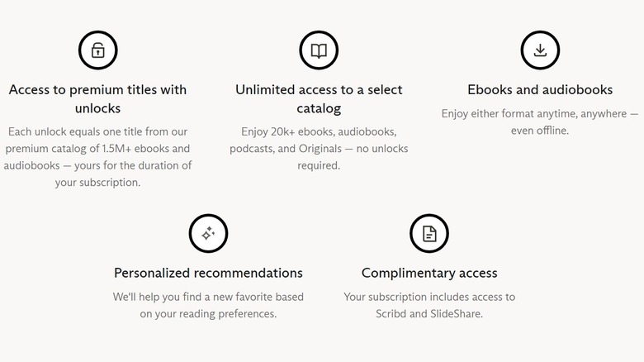Click the unlock padlock icon
The height and width of the screenshot is (362, 644).
pos(98,50)
